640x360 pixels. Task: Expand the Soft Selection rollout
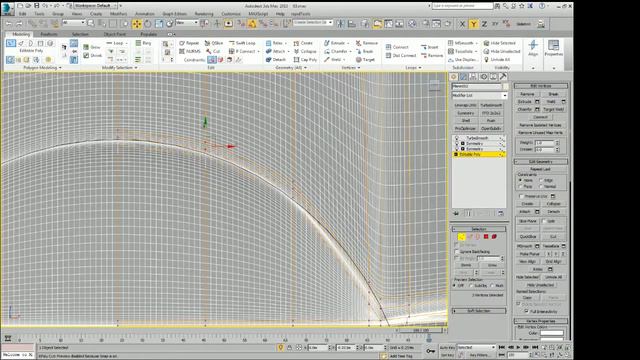click(x=479, y=311)
